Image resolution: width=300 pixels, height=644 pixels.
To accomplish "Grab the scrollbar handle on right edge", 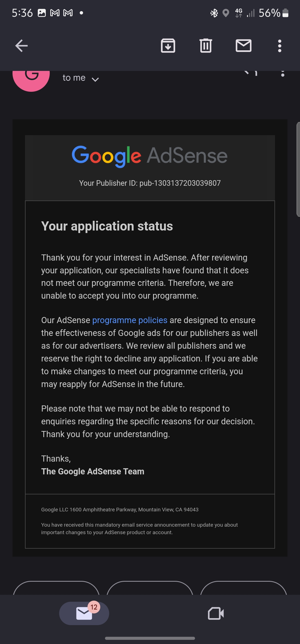I will [298, 169].
